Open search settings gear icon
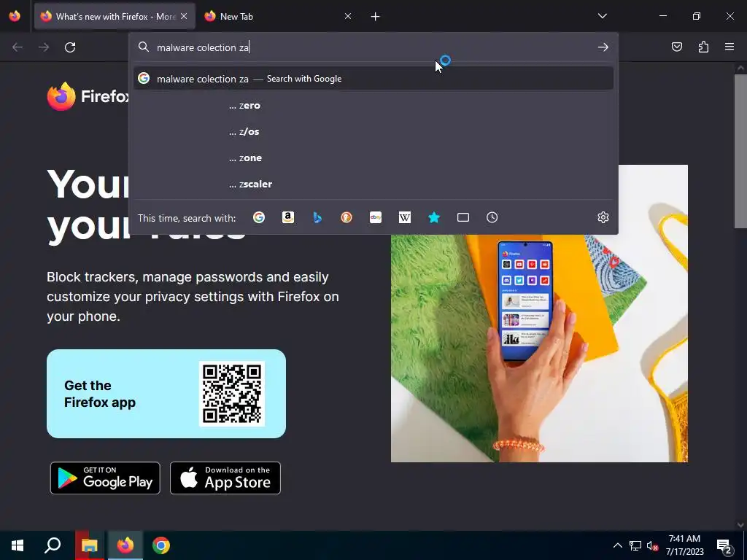Image resolution: width=747 pixels, height=560 pixels. pos(603,217)
